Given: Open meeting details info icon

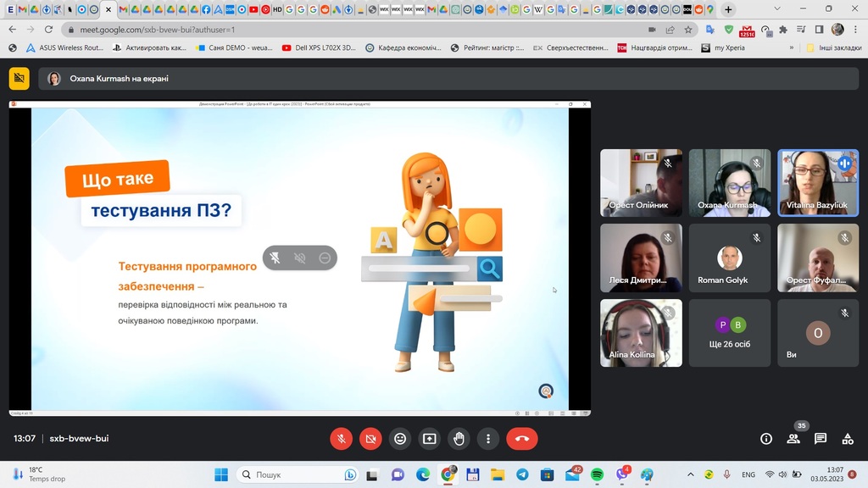Looking at the screenshot, I should tap(766, 439).
